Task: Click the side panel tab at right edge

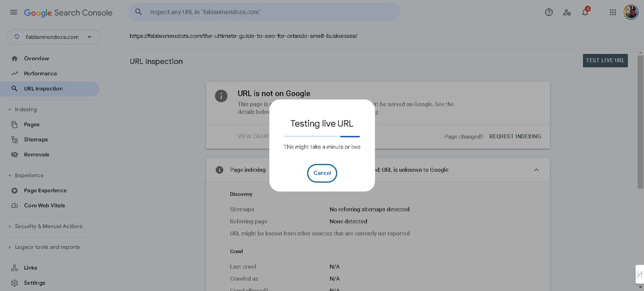Action: (x=640, y=274)
